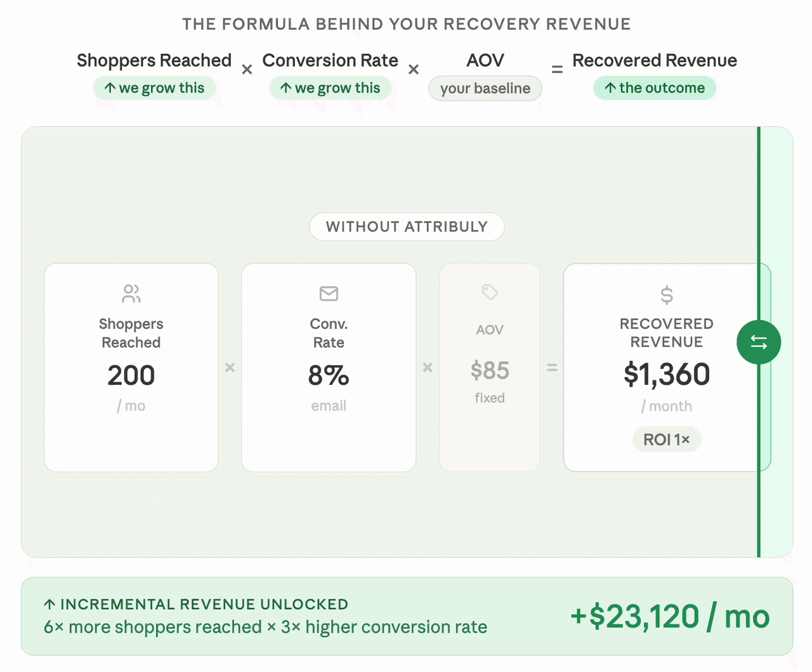Click the "Shoppers Reached" formula heading

(x=154, y=60)
